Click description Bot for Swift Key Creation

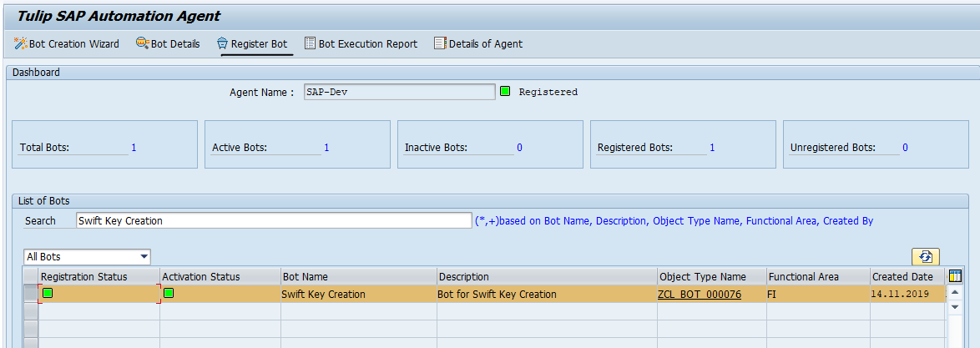[547, 294]
